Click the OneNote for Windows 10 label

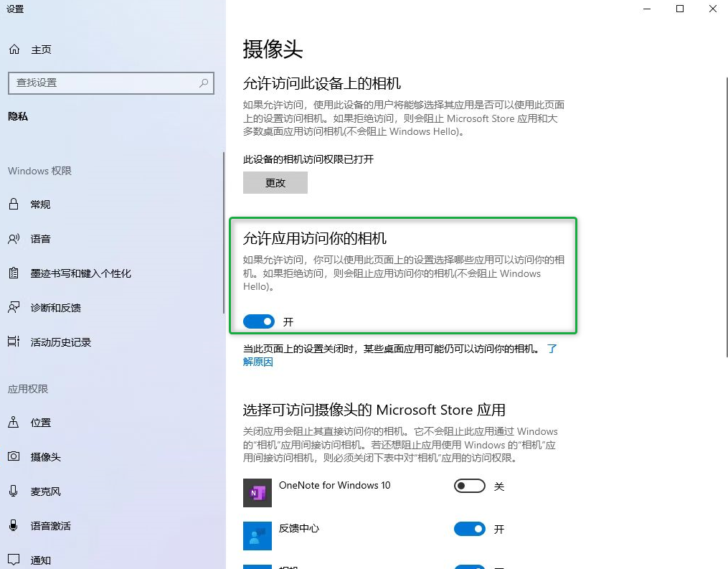coord(335,485)
